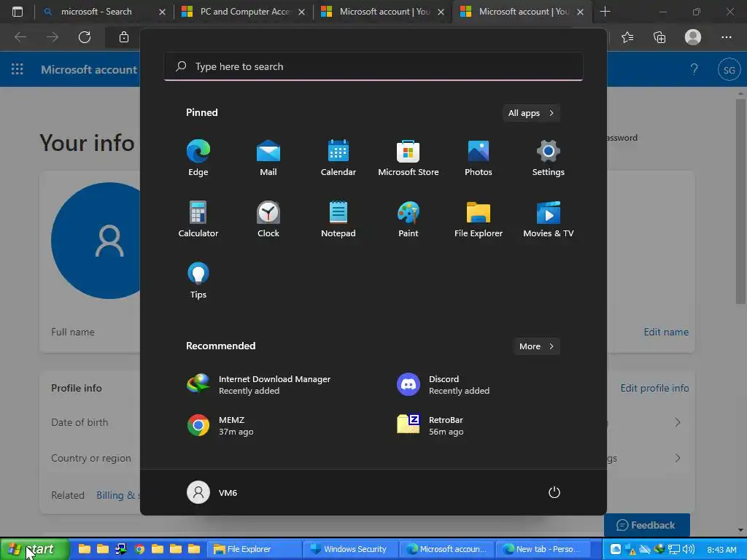The image size is (747, 560).
Task: Open Edge settings and more menu
Action: pyautogui.click(x=726, y=37)
